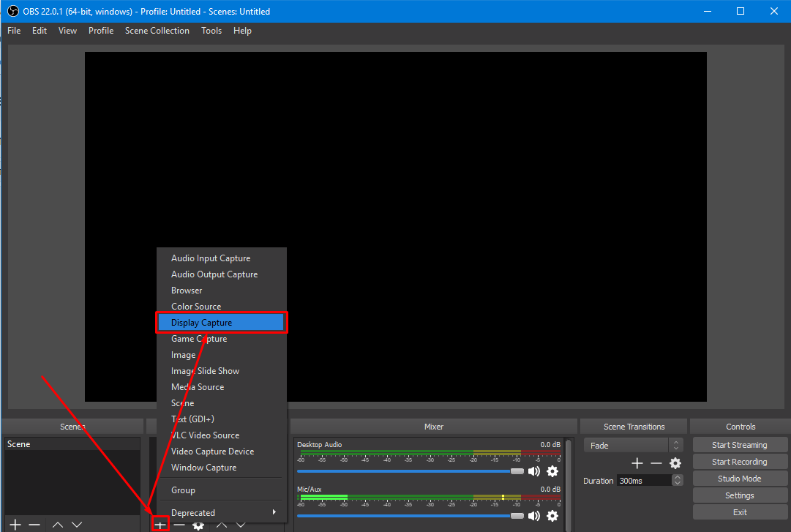
Task: Click the black preview canvas
Action: (395, 227)
